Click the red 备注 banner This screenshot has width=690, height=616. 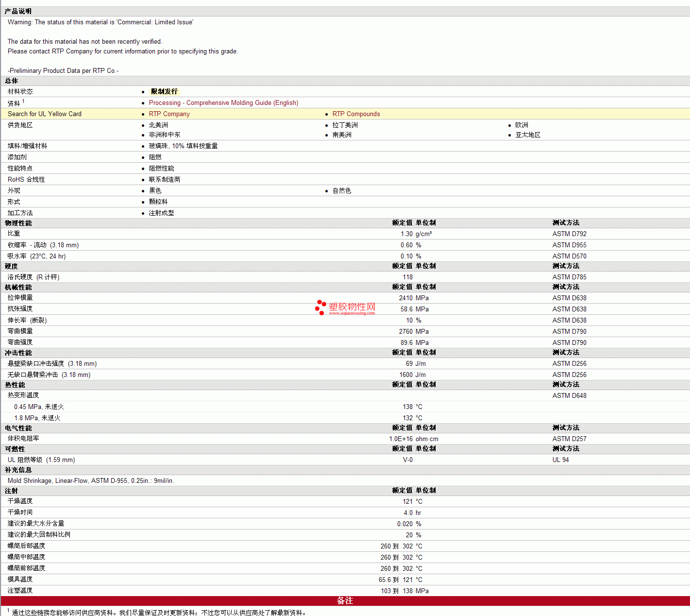[345, 601]
